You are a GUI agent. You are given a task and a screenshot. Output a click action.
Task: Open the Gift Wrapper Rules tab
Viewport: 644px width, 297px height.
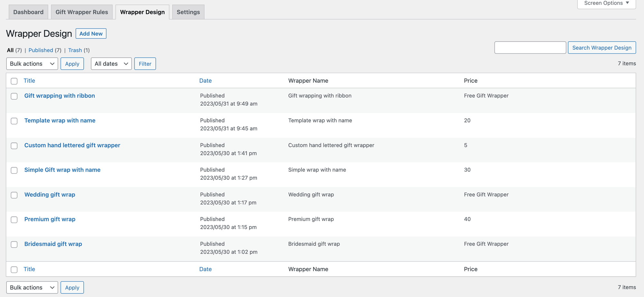point(82,12)
